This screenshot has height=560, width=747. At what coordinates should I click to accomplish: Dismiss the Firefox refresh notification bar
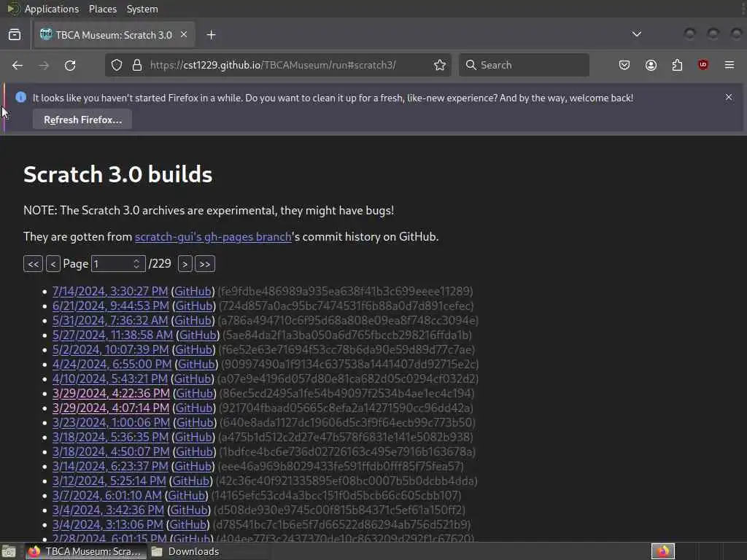coord(729,97)
